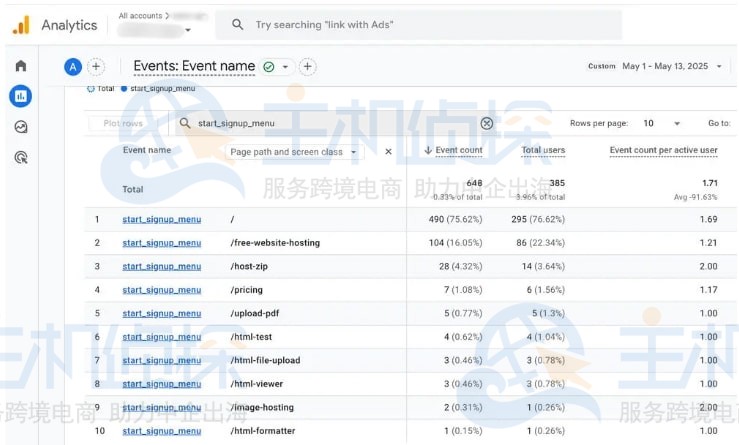This screenshot has height=445, width=739.
Task: Click the All accounts breadcrumb
Action: point(140,16)
